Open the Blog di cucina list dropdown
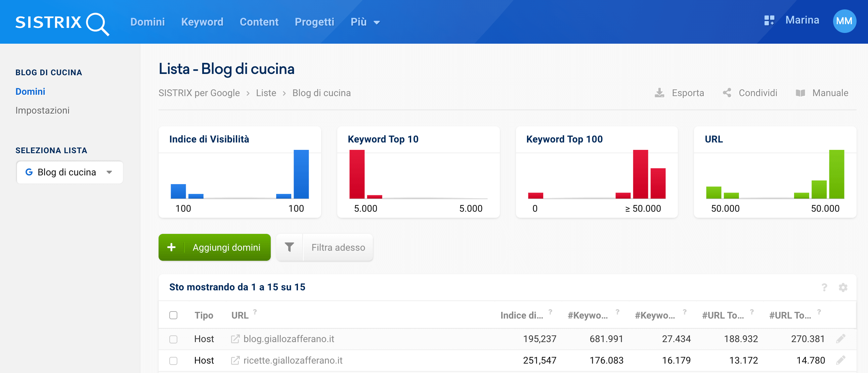The height and width of the screenshot is (373, 868). tap(70, 172)
